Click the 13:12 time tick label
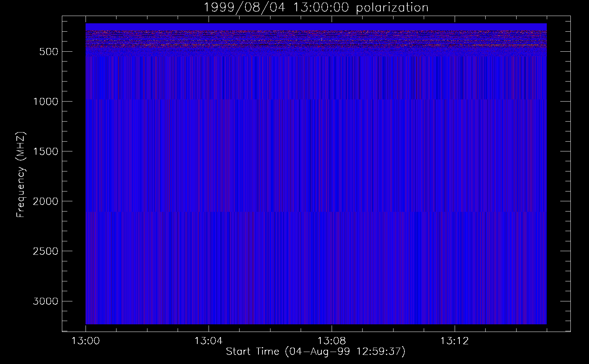This screenshot has height=364, width=589. click(455, 341)
